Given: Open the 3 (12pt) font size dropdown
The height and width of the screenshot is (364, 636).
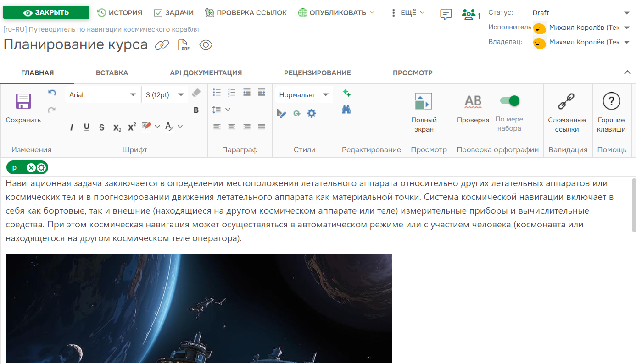Looking at the screenshot, I should pos(165,95).
